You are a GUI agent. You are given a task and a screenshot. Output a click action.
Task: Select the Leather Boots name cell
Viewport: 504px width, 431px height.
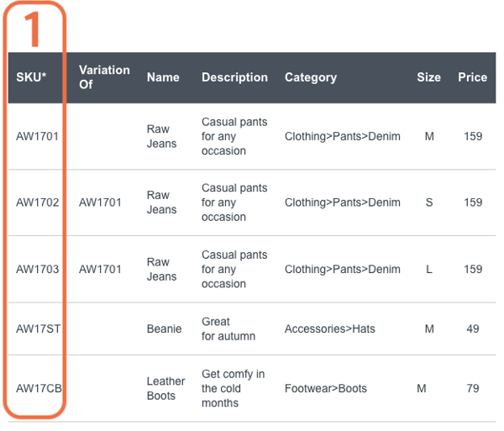coord(165,388)
